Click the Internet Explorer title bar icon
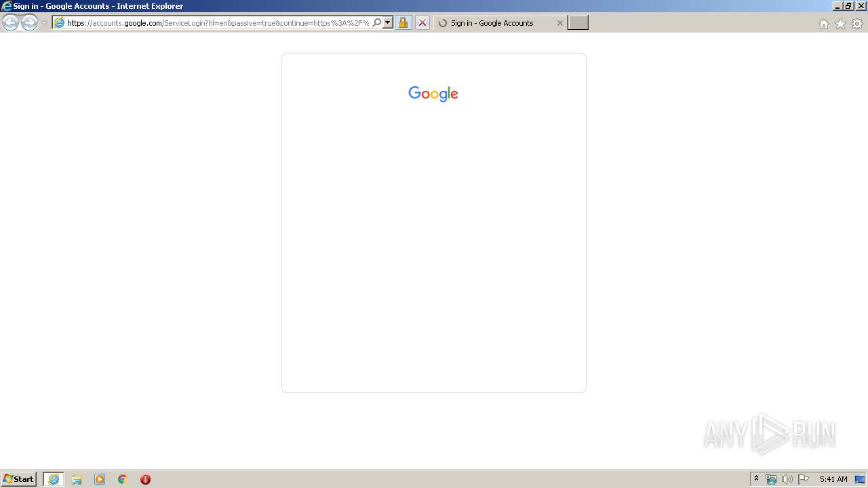Image resolution: width=868 pixels, height=488 pixels. click(x=7, y=6)
